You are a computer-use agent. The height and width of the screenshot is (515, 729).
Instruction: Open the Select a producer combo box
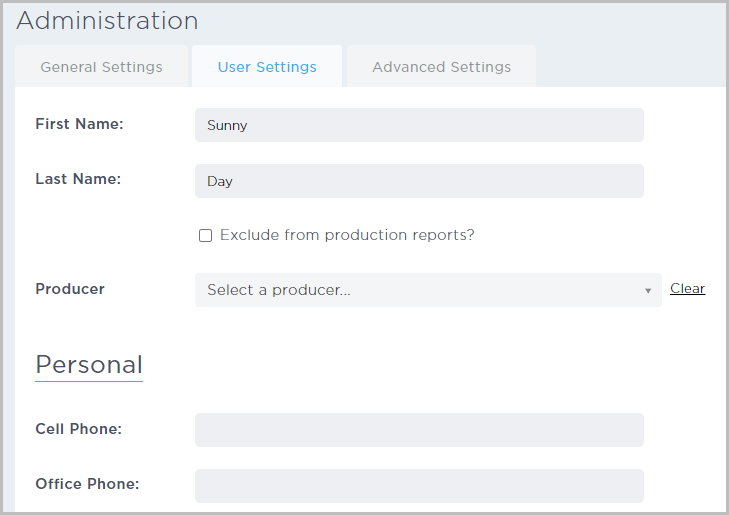(x=420, y=290)
